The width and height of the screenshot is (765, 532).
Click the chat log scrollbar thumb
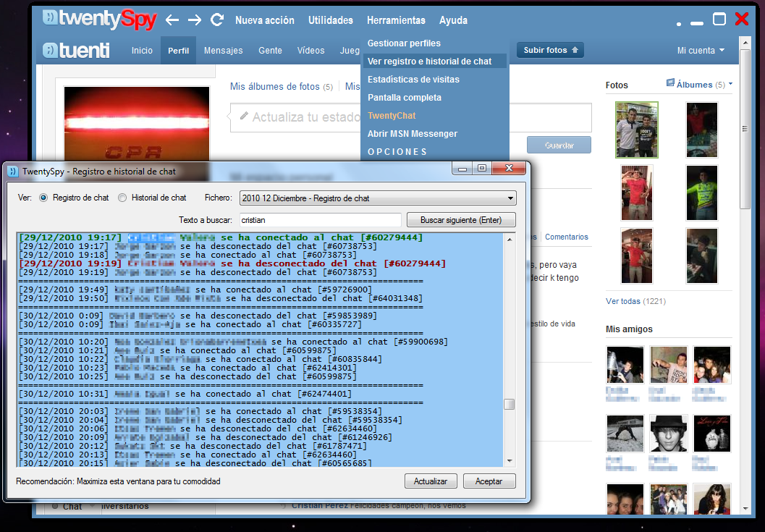[x=510, y=404]
